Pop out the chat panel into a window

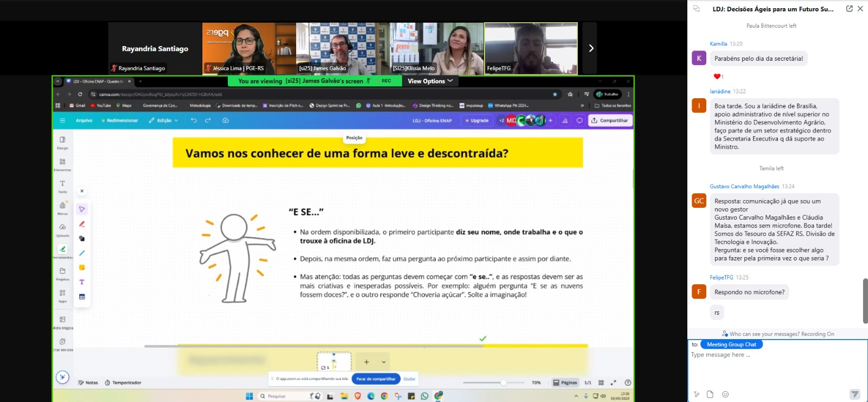[x=849, y=9]
